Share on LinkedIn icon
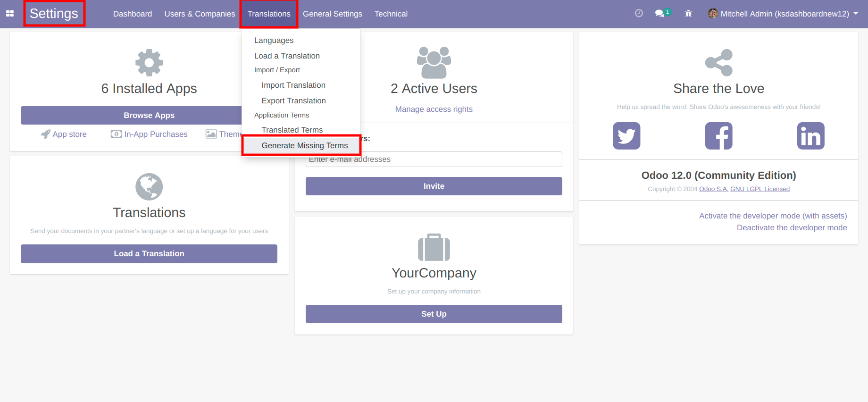 [810, 136]
